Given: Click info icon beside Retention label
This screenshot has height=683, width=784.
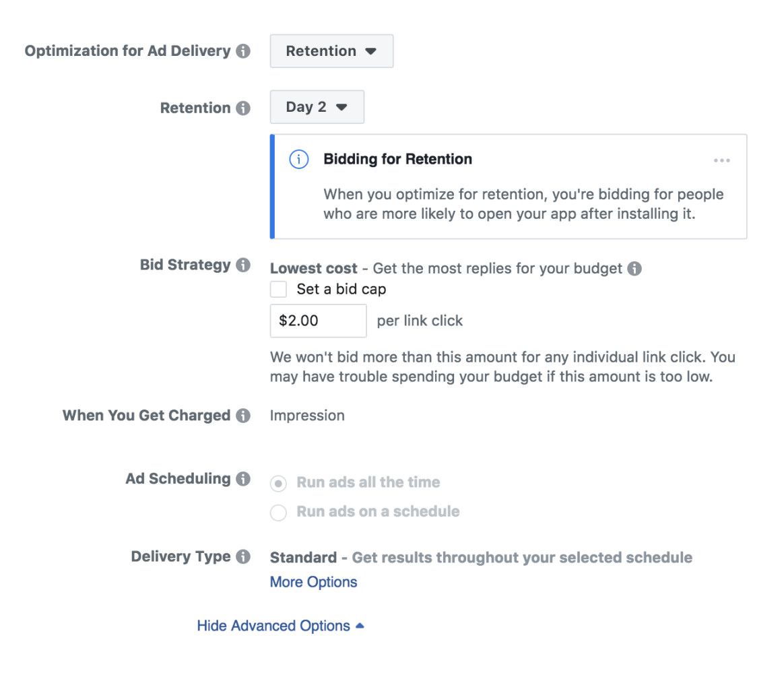Looking at the screenshot, I should click(x=243, y=108).
